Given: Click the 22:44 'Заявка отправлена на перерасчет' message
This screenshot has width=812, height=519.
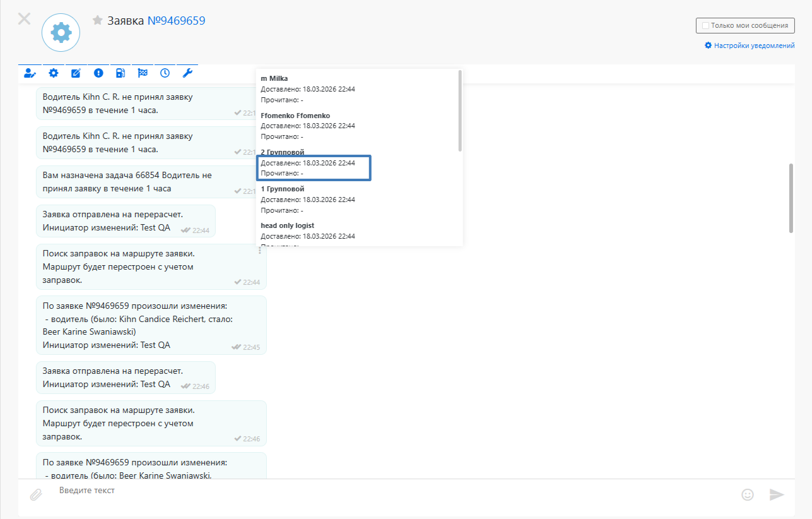Looking at the screenshot, I should (x=126, y=221).
